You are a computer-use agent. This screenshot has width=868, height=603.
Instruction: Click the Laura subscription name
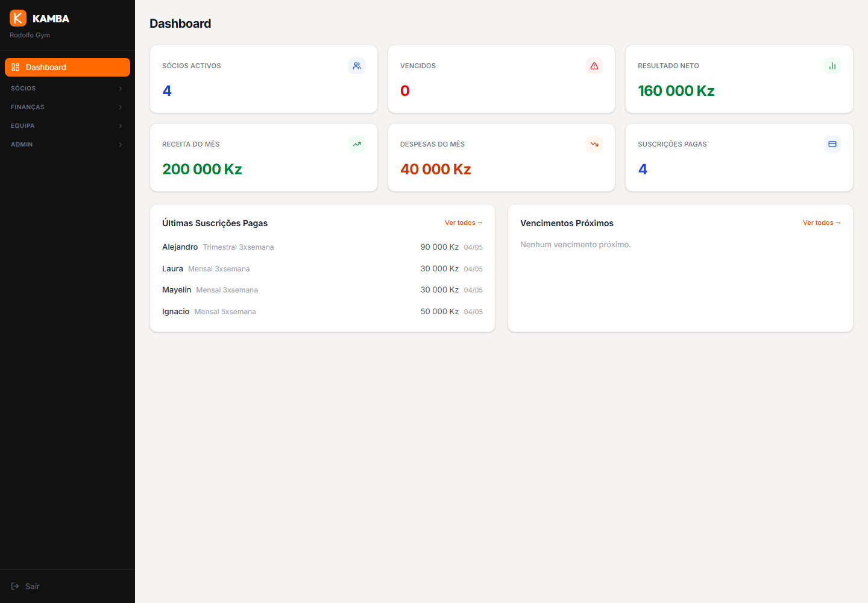coord(172,269)
